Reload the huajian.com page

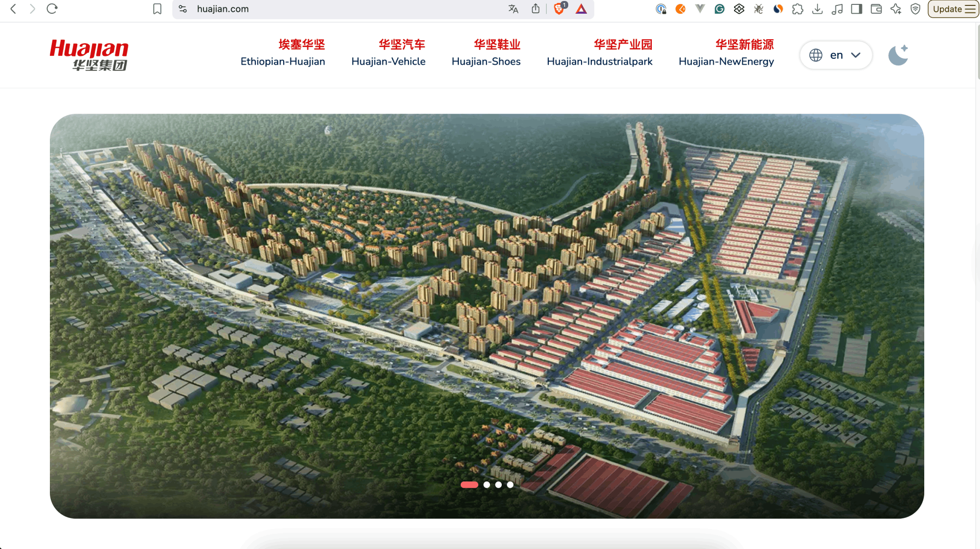pyautogui.click(x=52, y=9)
